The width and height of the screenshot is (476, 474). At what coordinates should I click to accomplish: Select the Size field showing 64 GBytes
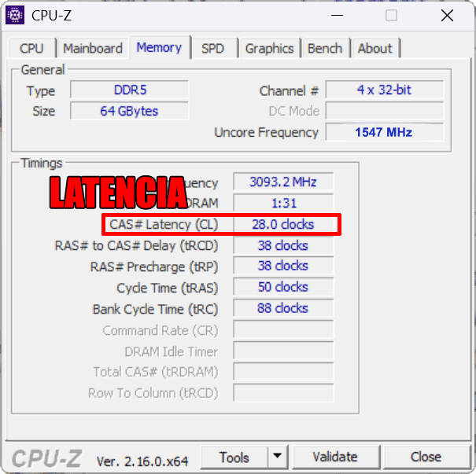(x=130, y=112)
